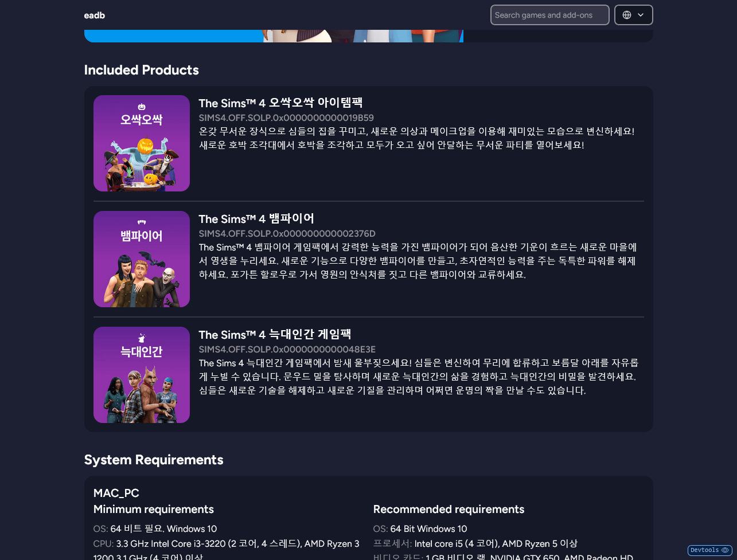The width and height of the screenshot is (737, 560).
Task: Open the 늑대인간 pack character artwork
Action: point(142,393)
